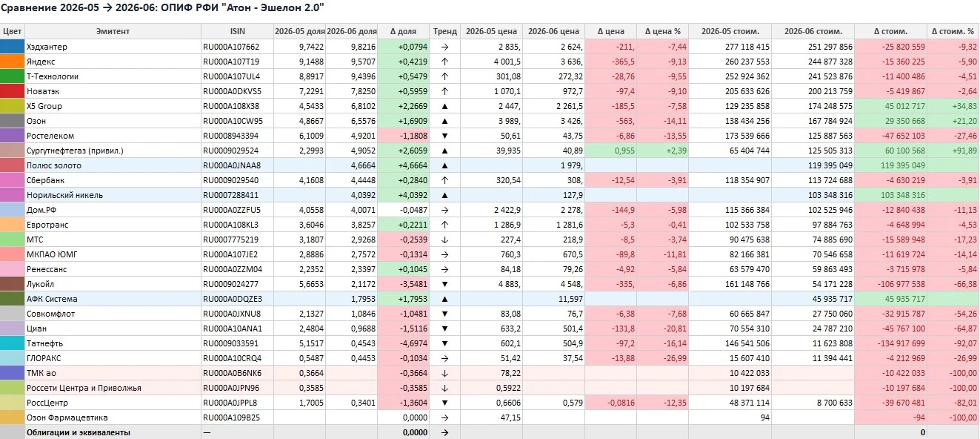The width and height of the screenshot is (980, 439).
Task: Click the 2026-06 цена column header
Action: pos(553,31)
